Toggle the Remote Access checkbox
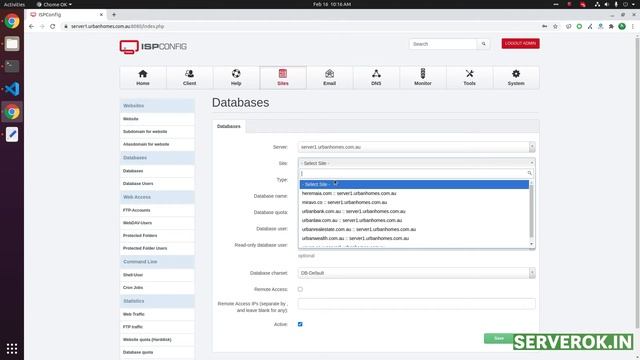 300,289
